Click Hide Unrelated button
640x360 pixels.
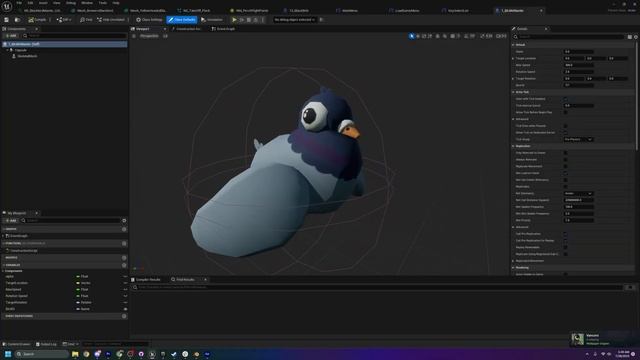pyautogui.click(x=111, y=20)
